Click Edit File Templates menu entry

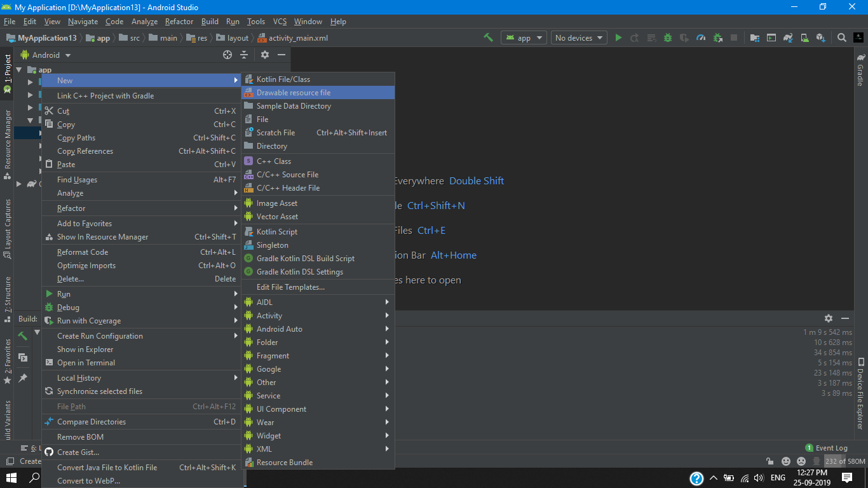point(290,287)
